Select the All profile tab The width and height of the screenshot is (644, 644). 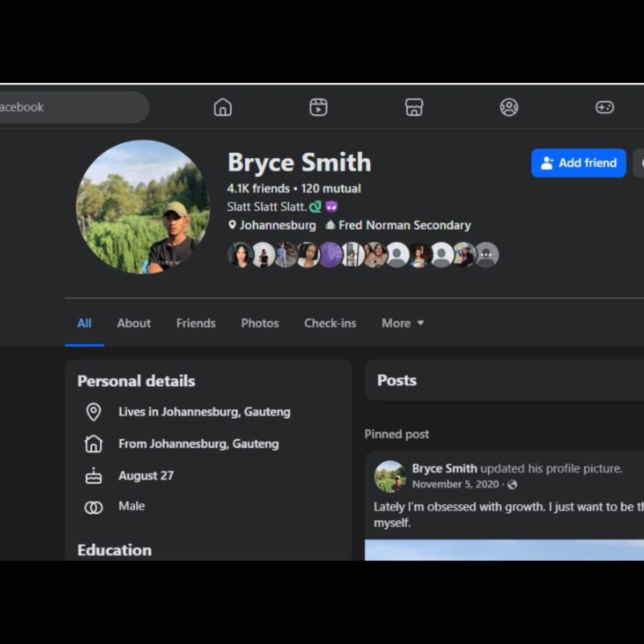point(84,323)
